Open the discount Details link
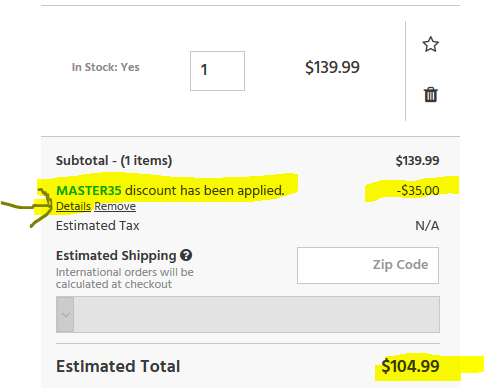Image resolution: width=484 pixels, height=388 pixels. pyautogui.click(x=73, y=206)
